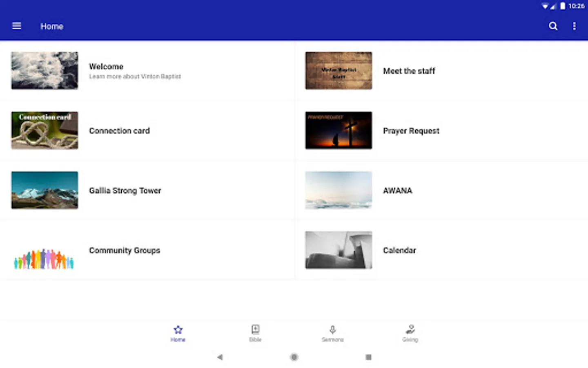Screen dimensions: 588x368
Task: Open Community Groups
Action: pos(125,250)
